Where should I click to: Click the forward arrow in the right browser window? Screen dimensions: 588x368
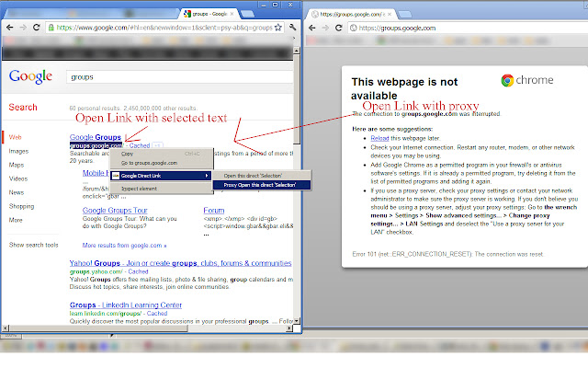coord(325,28)
